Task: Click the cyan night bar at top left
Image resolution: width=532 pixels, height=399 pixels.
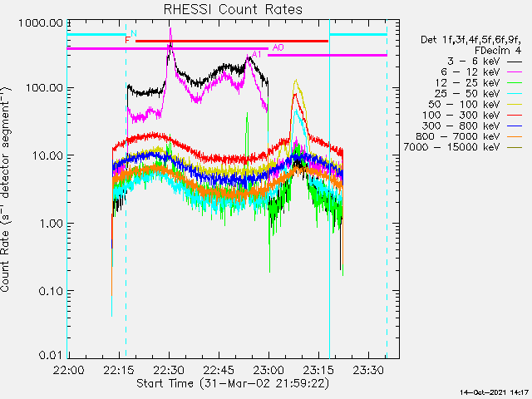Action: coord(96,35)
